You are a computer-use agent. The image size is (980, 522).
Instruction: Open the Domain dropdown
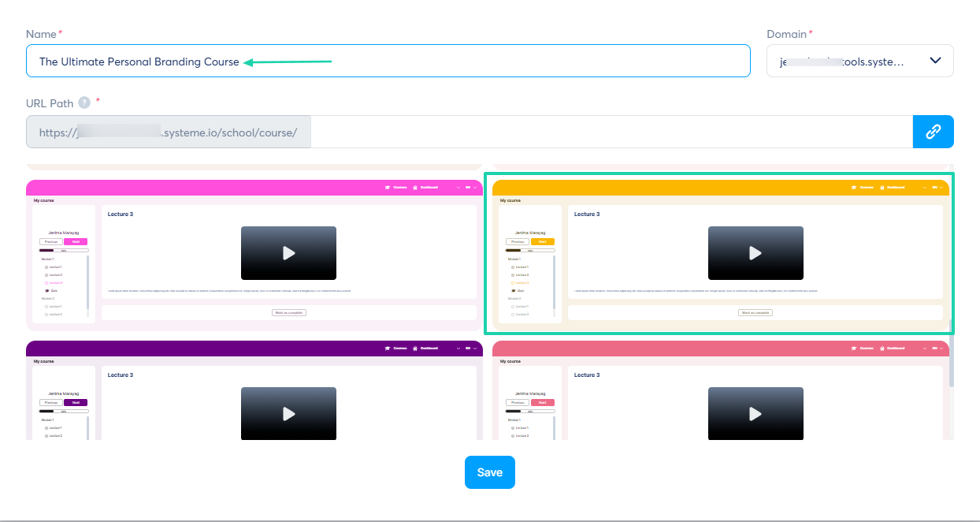coord(859,61)
